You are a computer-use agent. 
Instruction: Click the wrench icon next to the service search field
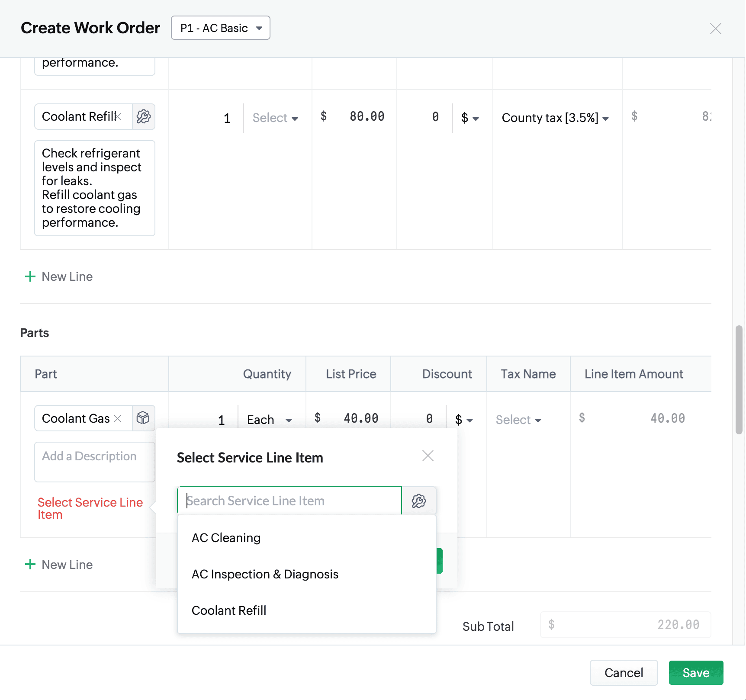tap(418, 501)
